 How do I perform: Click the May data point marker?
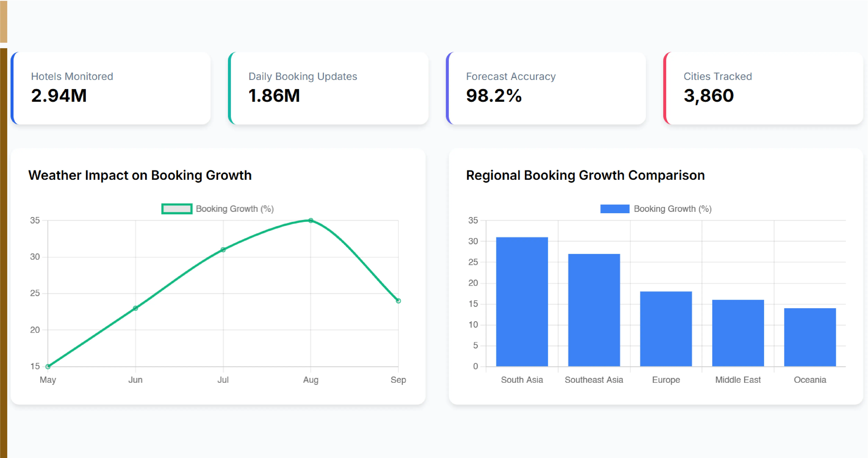click(48, 366)
